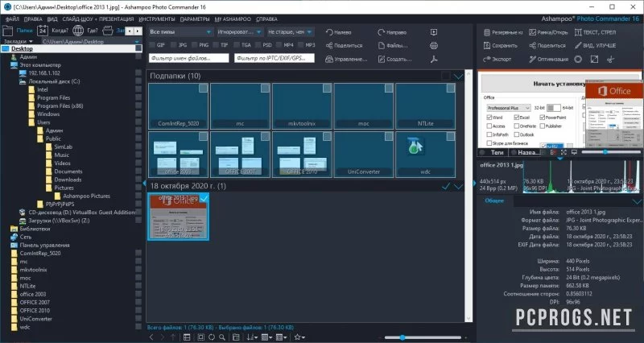Open ПРАВКА menu
The image size is (644, 343).
(x=33, y=19)
